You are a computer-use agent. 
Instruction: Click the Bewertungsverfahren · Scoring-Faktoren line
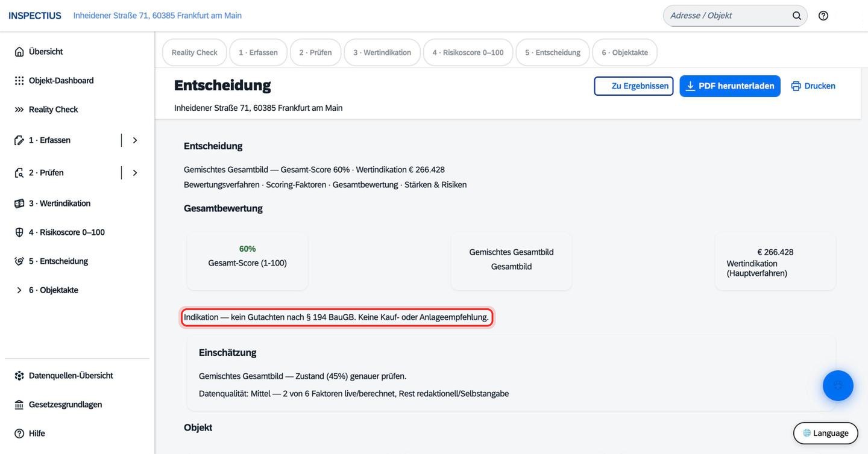325,185
